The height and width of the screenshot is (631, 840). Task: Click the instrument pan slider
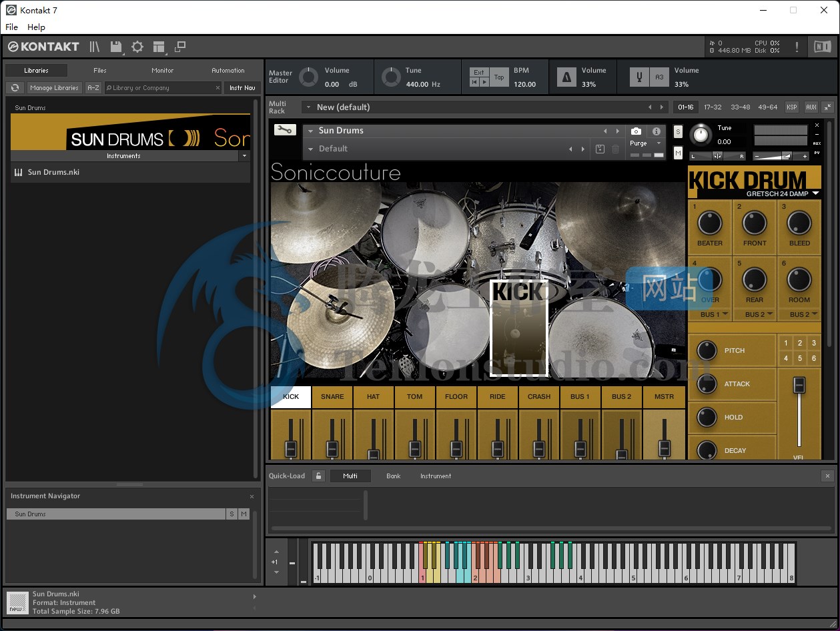pos(717,155)
